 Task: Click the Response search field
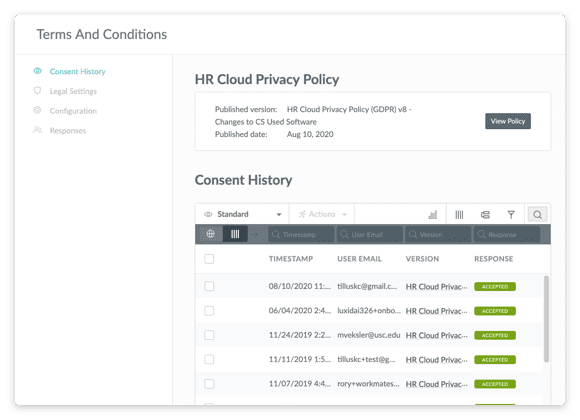pyautogui.click(x=506, y=235)
